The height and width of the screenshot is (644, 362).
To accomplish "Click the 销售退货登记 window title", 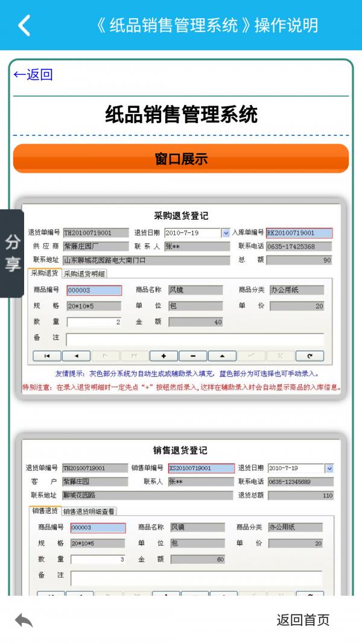I will (180, 450).
